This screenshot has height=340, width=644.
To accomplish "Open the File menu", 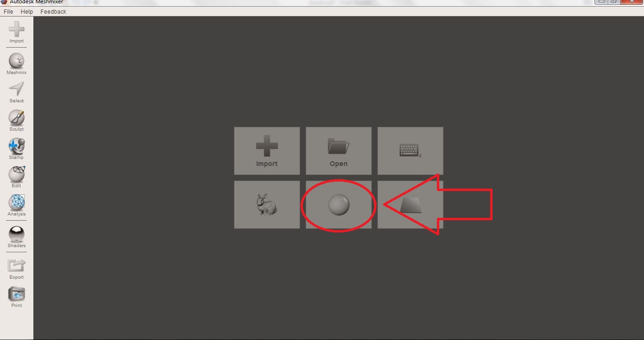I will [8, 11].
